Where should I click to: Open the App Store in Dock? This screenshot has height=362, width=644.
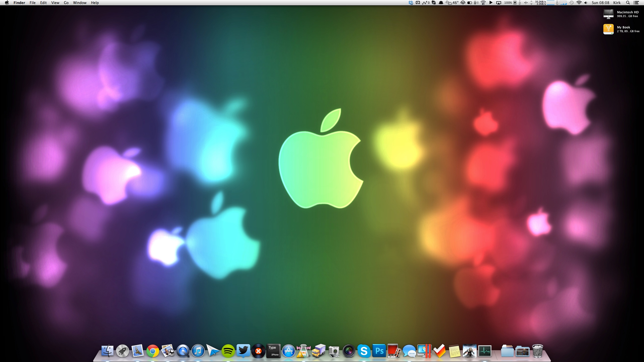[x=289, y=351]
